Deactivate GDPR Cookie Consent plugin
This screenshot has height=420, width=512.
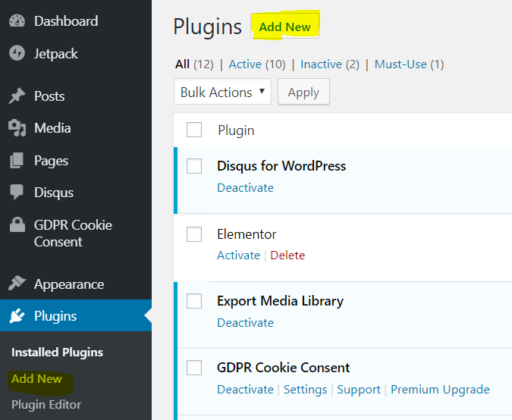pyautogui.click(x=245, y=390)
